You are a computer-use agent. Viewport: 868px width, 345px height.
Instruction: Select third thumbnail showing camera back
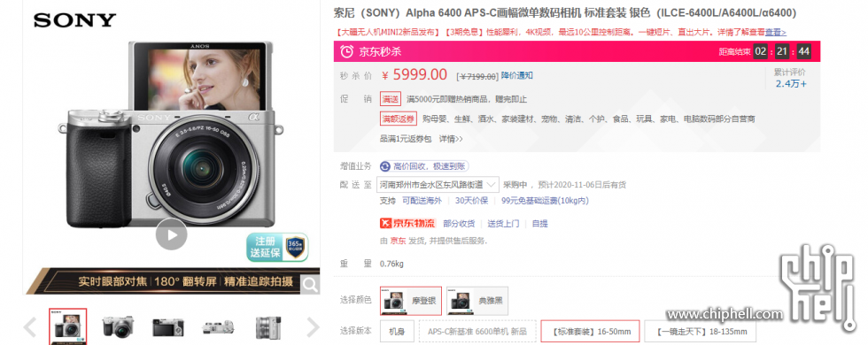tap(168, 326)
